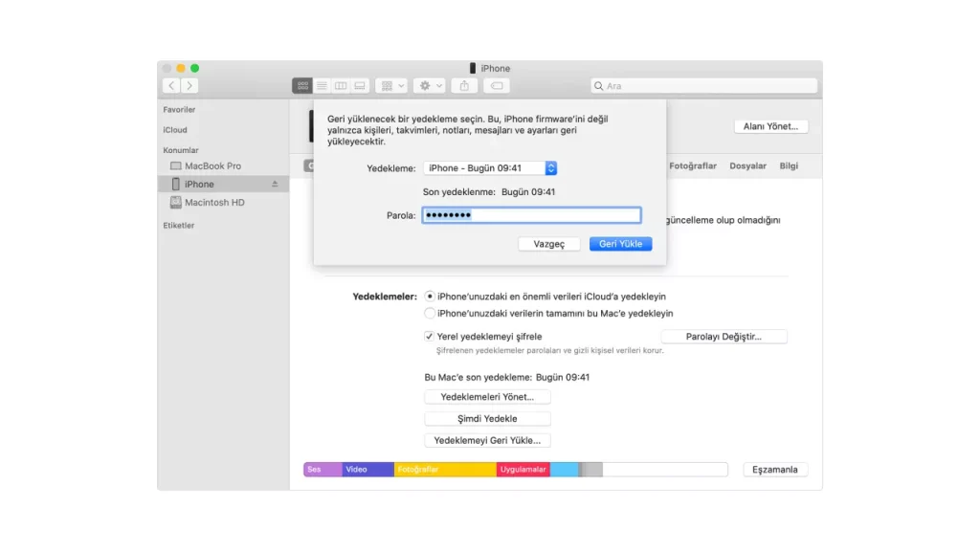The height and width of the screenshot is (551, 980).
Task: Click the Etiketler sidebar heading
Action: tap(179, 225)
